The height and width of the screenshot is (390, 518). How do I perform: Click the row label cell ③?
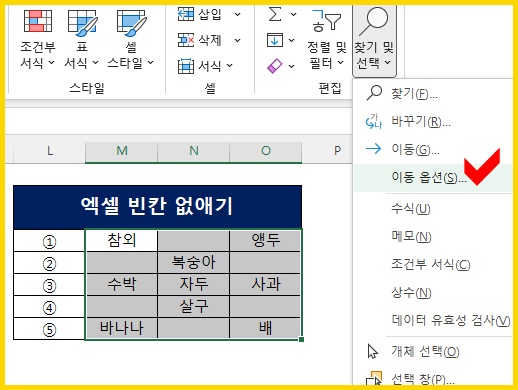(x=49, y=285)
